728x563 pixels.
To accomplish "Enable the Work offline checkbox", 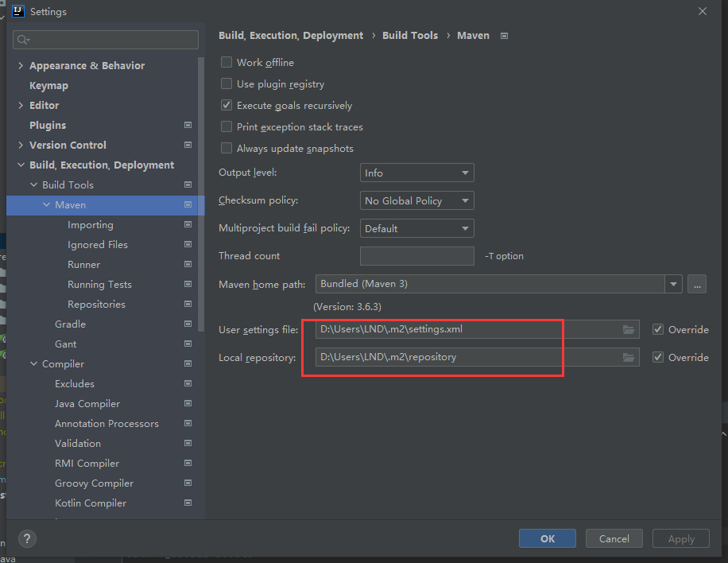I will pyautogui.click(x=227, y=62).
